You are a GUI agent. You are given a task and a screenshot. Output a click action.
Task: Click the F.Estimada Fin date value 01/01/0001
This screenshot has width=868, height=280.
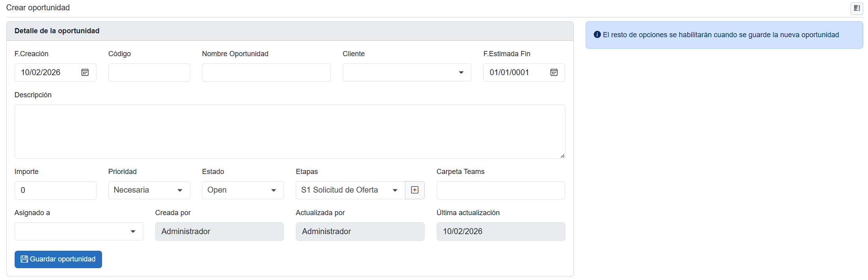click(x=509, y=72)
